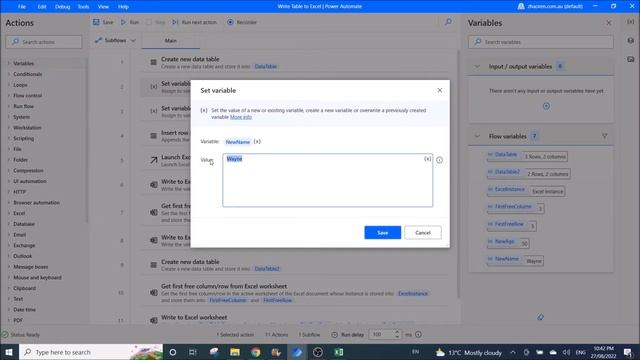Select the NewName variable chip in dialog
640x360 pixels.
click(238, 142)
